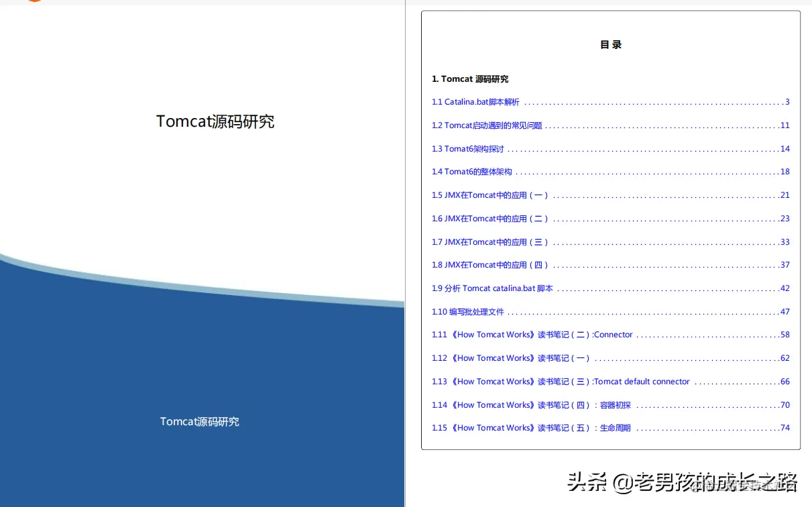Image resolution: width=812 pixels, height=507 pixels.
Task: Click page number 62 of entry 1.12
Action: click(x=785, y=358)
